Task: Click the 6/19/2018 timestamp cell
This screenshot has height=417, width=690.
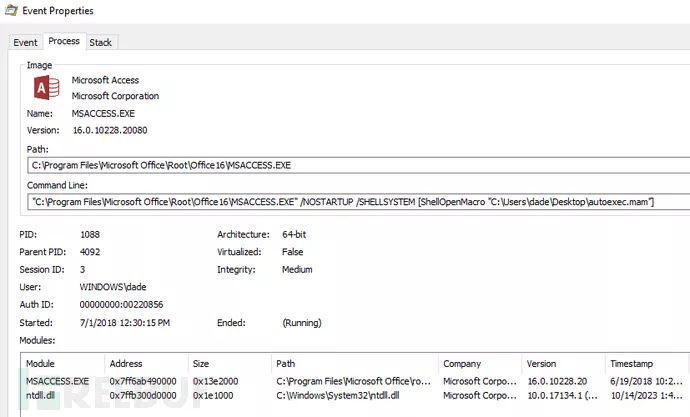Action: (644, 381)
